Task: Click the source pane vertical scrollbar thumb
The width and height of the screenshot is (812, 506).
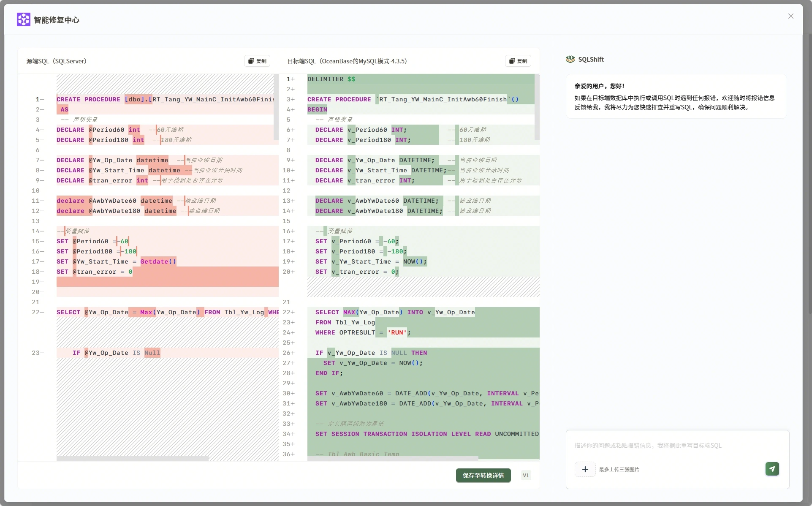Action: (x=276, y=106)
